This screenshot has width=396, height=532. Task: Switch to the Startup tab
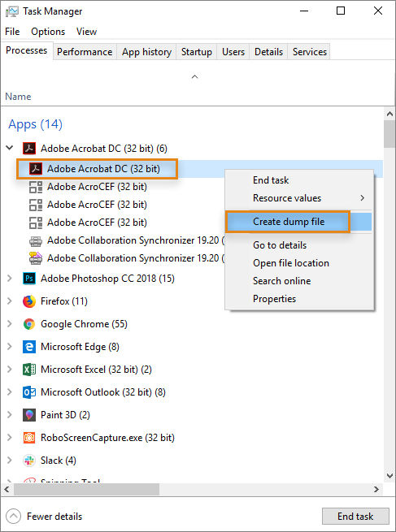tap(197, 52)
